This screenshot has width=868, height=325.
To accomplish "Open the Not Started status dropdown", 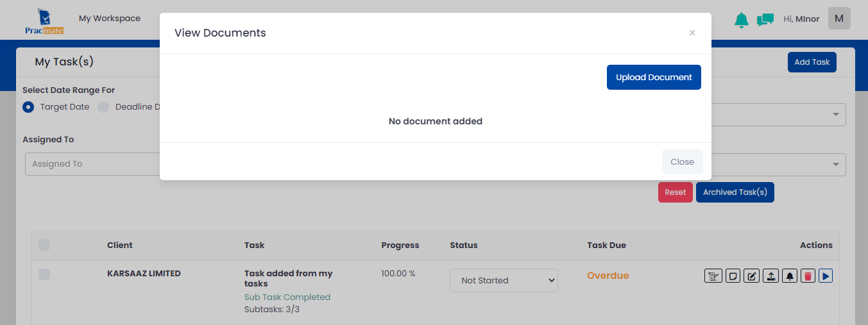I will 504,280.
